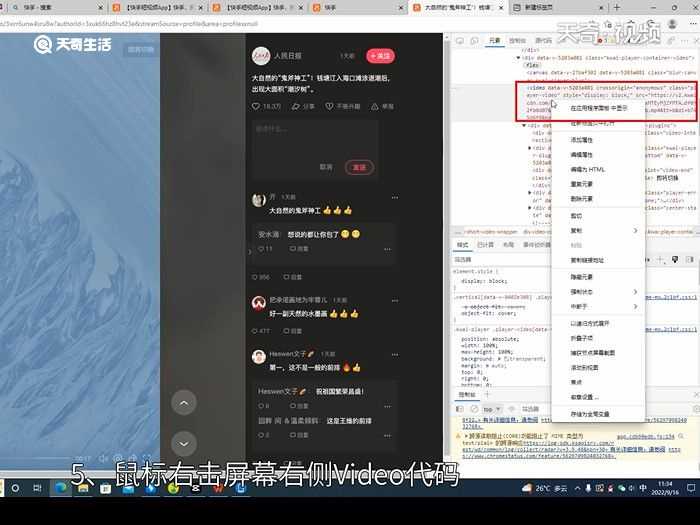700x525 pixels.
Task: Open 已计算 styles tab
Action: coord(485,245)
